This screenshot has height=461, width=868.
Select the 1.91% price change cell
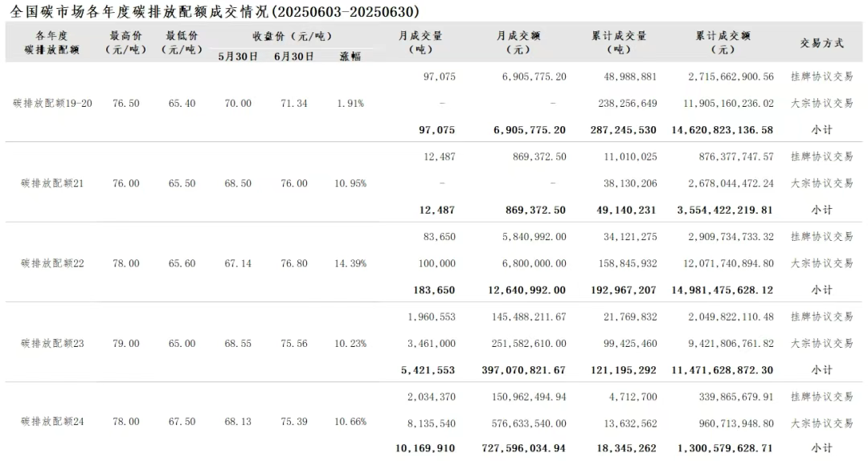pyautogui.click(x=350, y=104)
